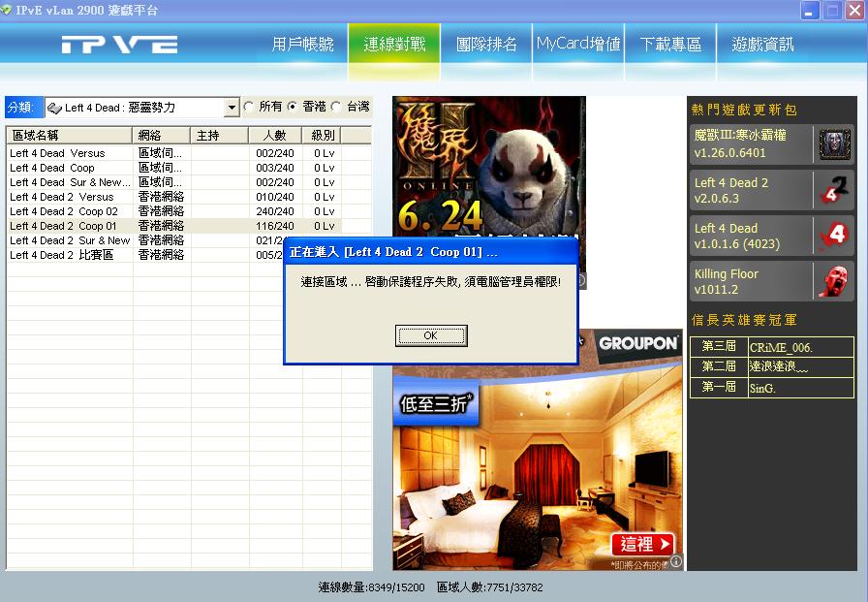Image resolution: width=868 pixels, height=602 pixels.
Task: Sort by 網絡 column header
Action: click(161, 135)
